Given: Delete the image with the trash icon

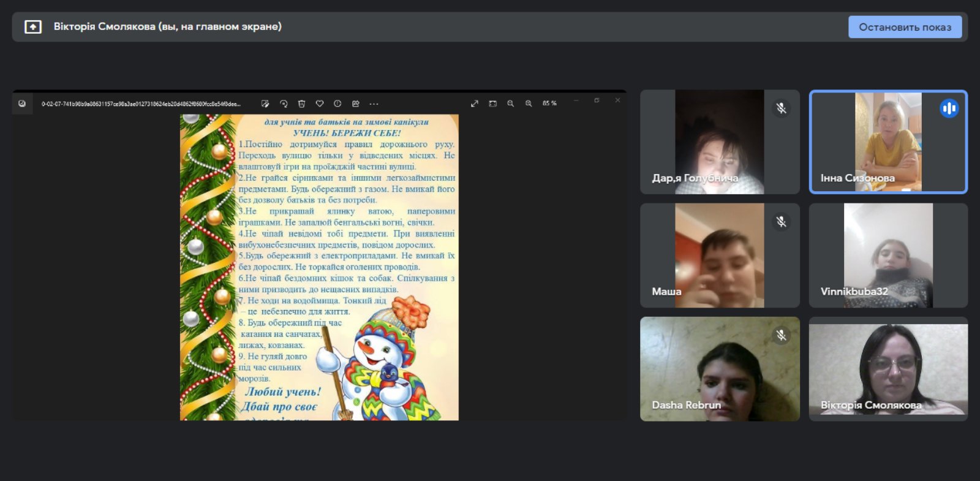Looking at the screenshot, I should tap(301, 104).
